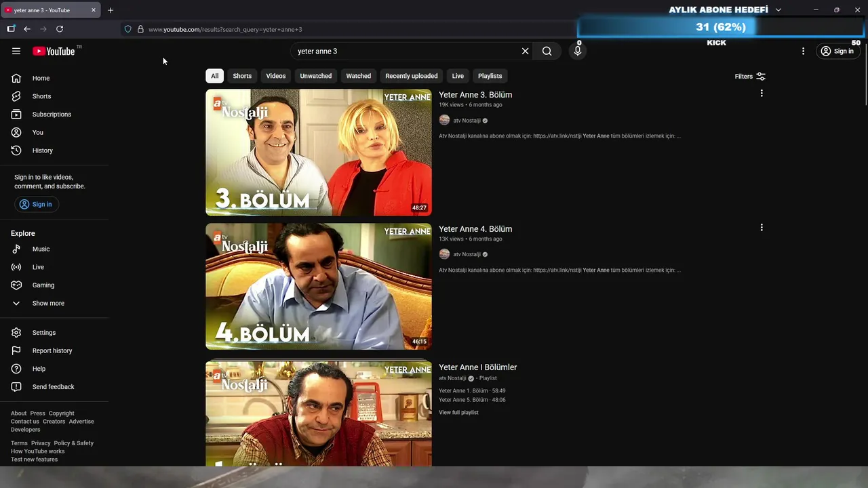This screenshot has width=868, height=488.
Task: Click the header Sign in button
Action: (x=838, y=51)
